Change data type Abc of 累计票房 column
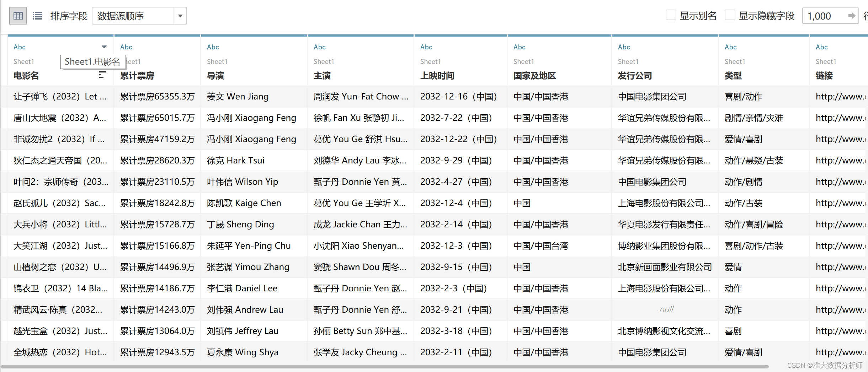868x372 pixels. tap(126, 47)
